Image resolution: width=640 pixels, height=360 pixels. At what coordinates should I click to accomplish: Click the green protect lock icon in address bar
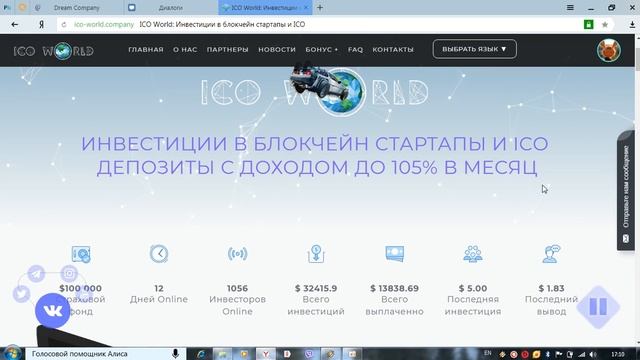tap(588, 24)
